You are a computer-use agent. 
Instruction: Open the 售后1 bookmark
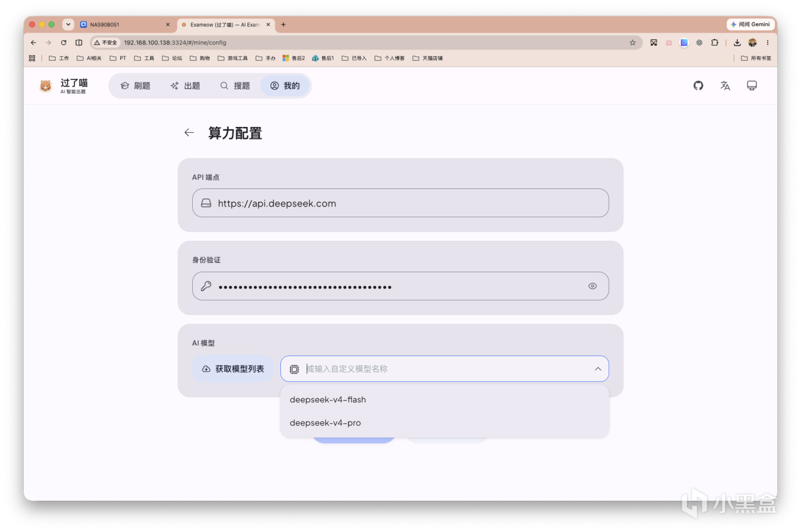click(x=323, y=58)
